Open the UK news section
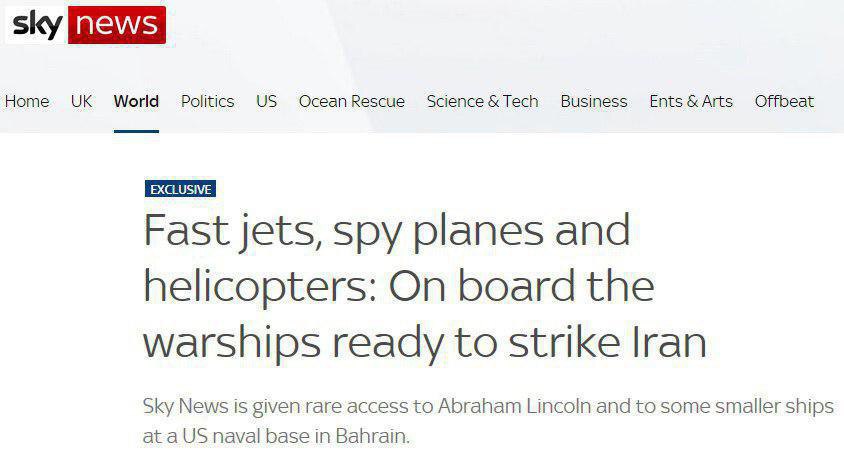 tap(81, 101)
